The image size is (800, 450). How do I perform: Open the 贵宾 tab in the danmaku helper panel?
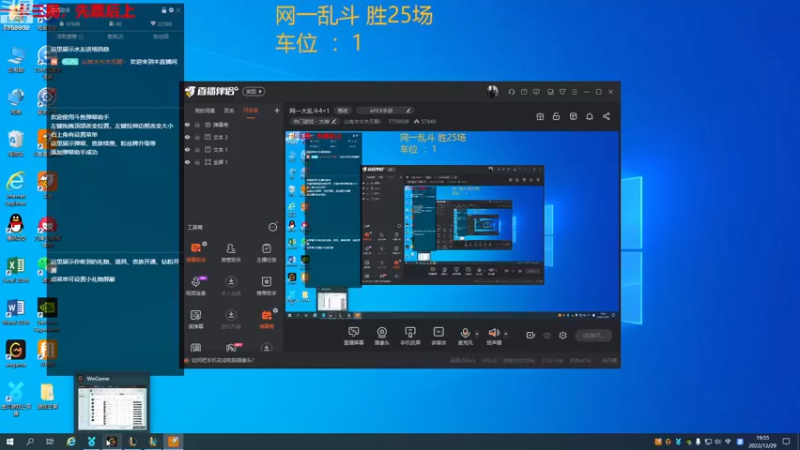point(115,37)
